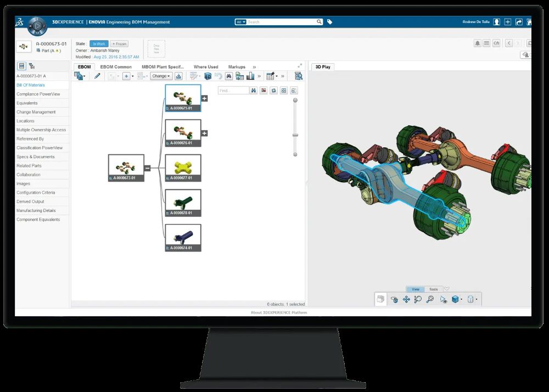Open the MBOM Plant Specif... tab

(x=163, y=67)
